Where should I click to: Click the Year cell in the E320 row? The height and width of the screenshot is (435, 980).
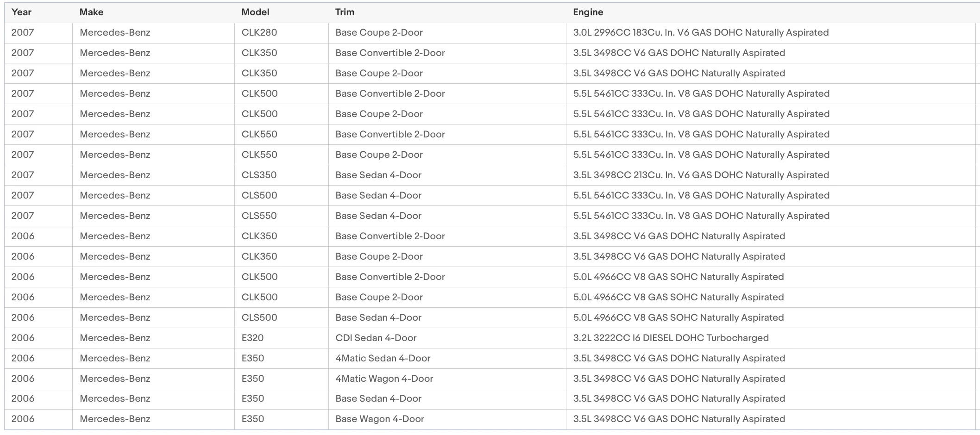[x=38, y=338]
